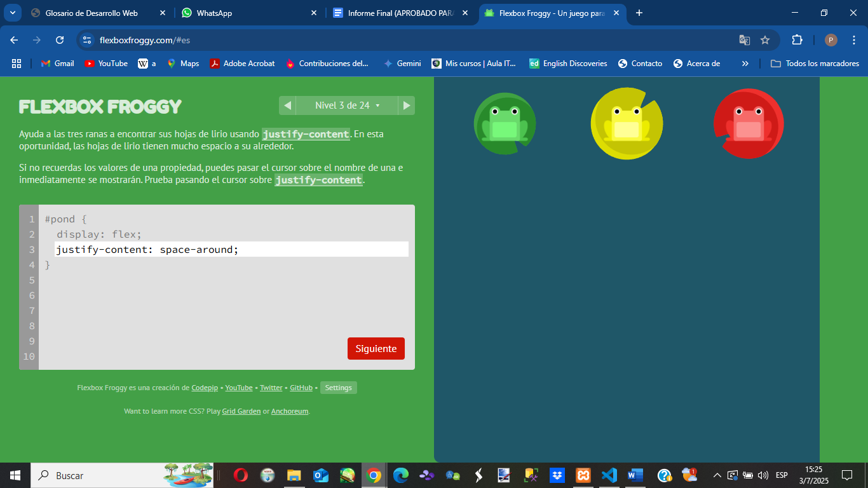
Task: Open the YouTube bookmark
Action: (x=106, y=64)
